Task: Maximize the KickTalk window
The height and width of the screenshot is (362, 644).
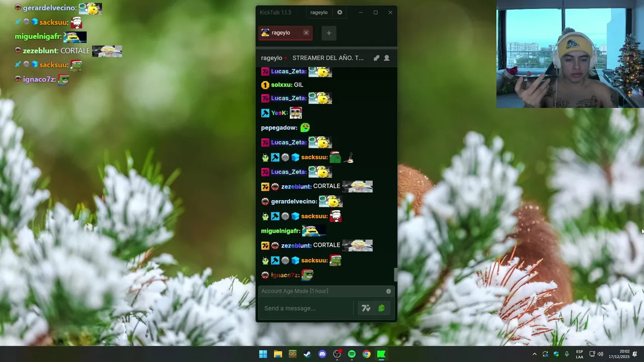Action: tap(375, 13)
